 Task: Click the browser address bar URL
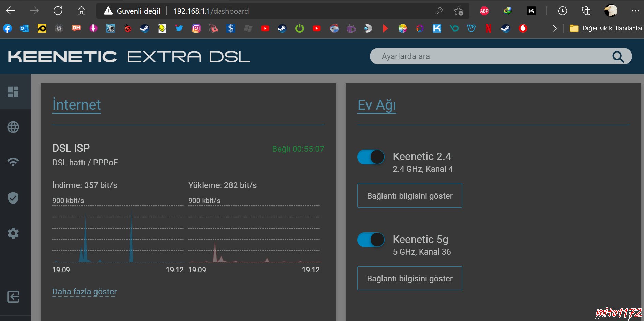211,11
